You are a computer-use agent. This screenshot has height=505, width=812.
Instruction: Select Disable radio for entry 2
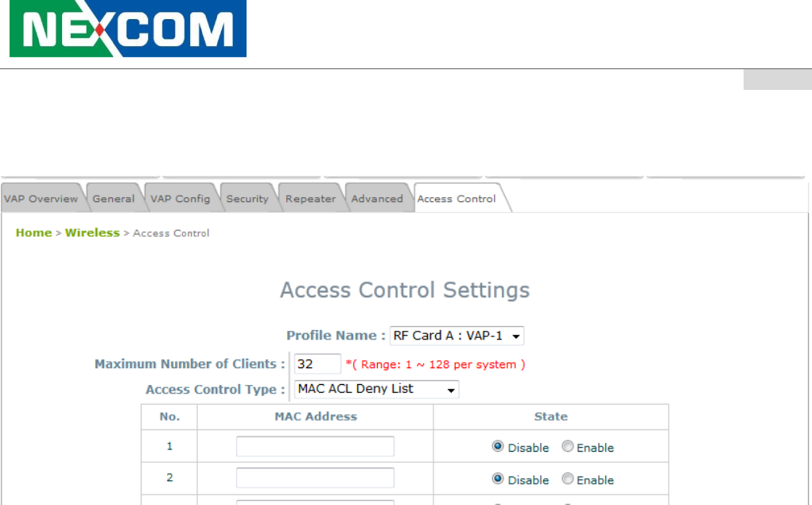498,480
